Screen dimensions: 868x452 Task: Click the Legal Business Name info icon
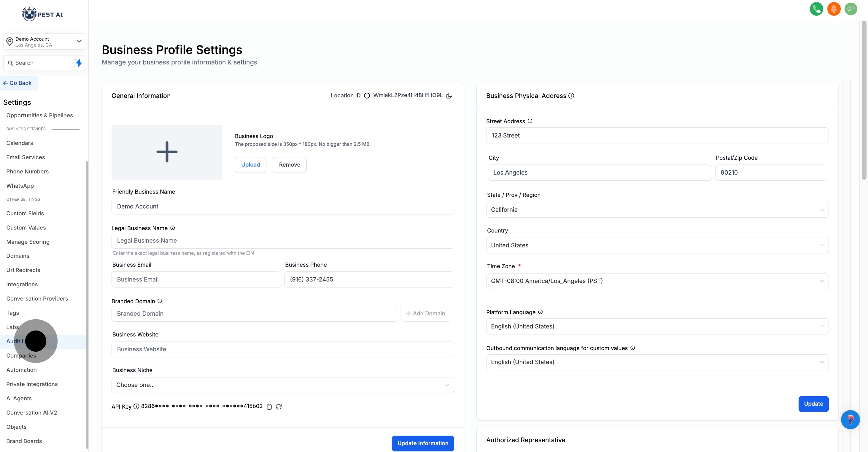coord(173,228)
